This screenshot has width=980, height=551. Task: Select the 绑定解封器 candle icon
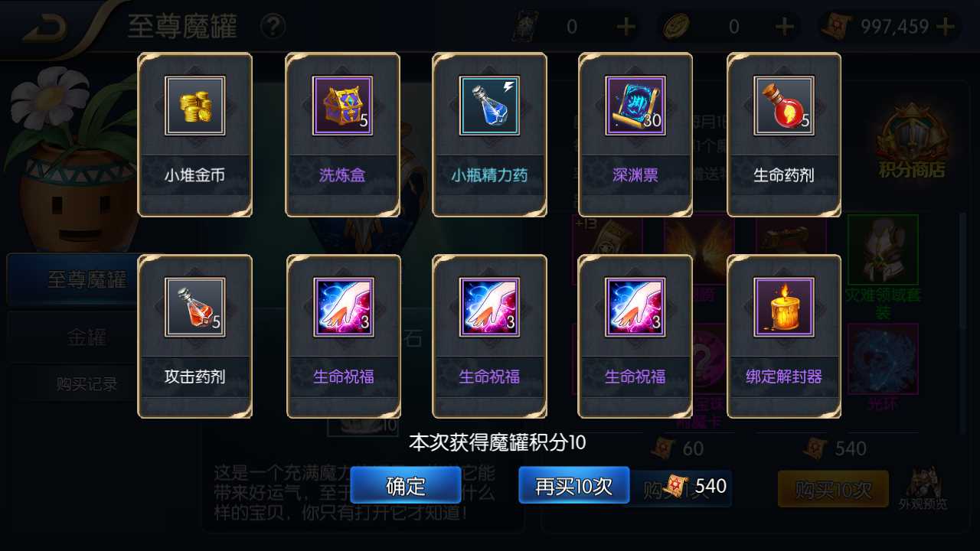(784, 307)
